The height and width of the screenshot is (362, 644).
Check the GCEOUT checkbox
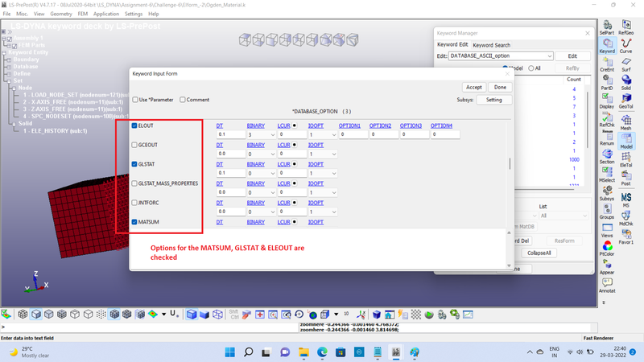pyautogui.click(x=134, y=145)
